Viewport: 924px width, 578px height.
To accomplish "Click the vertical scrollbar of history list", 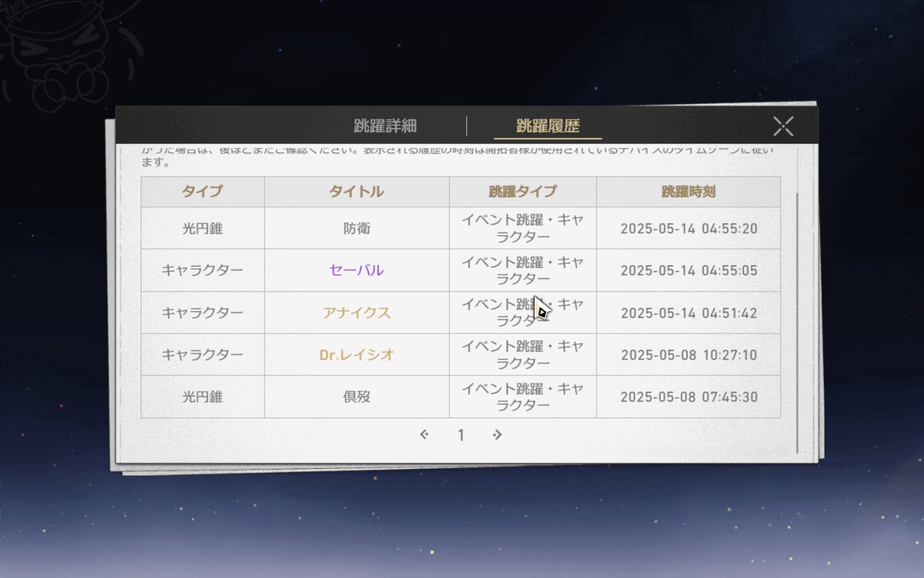I will click(x=797, y=323).
